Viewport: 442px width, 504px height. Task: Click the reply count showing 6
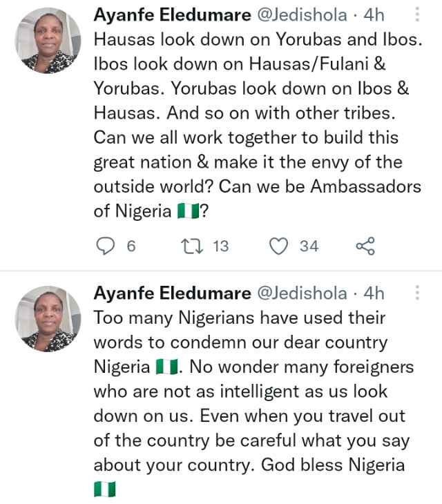(x=131, y=246)
